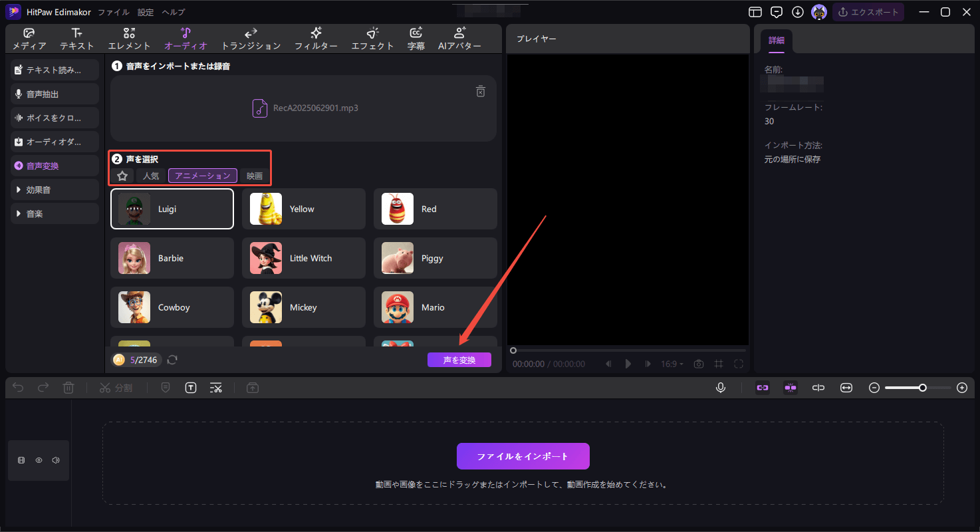Click the 声を変換 convert voice button
The height and width of the screenshot is (532, 980).
point(459,360)
